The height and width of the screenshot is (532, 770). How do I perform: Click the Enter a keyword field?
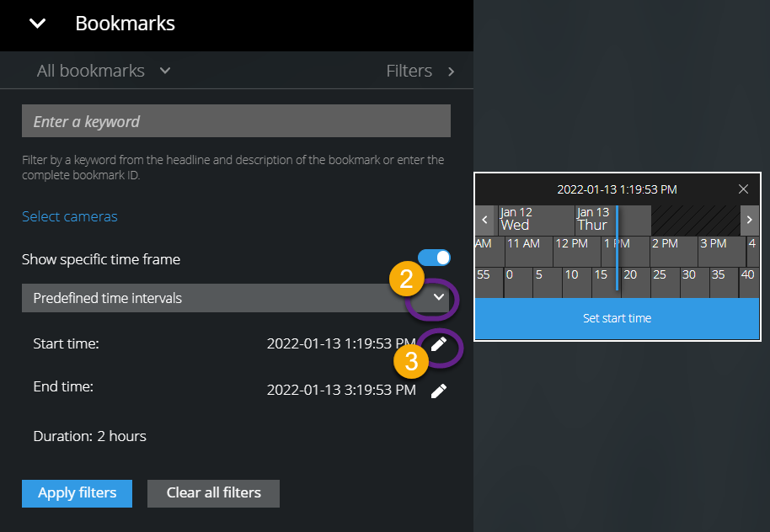[236, 120]
